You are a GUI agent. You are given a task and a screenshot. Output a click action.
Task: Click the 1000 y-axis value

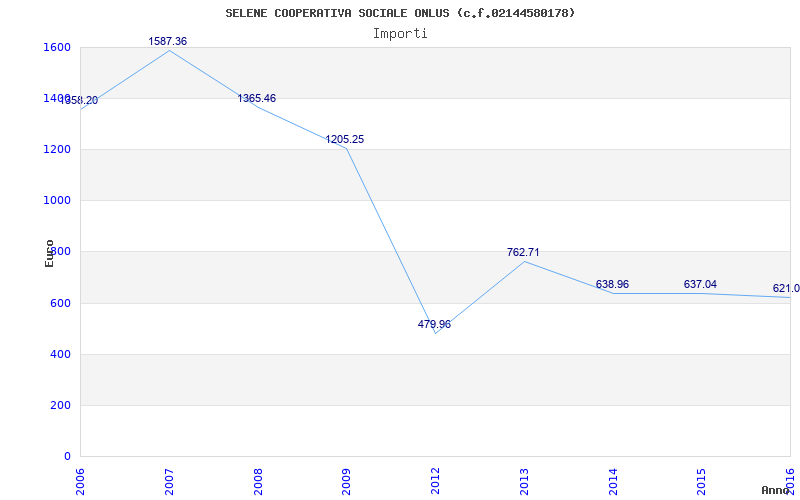[58, 201]
